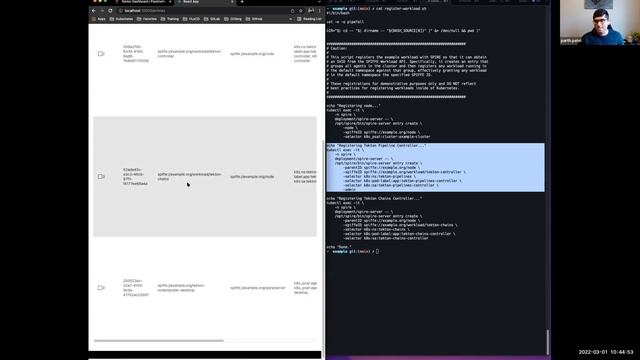Open the FluxCD bookmarks folder

tap(191, 19)
